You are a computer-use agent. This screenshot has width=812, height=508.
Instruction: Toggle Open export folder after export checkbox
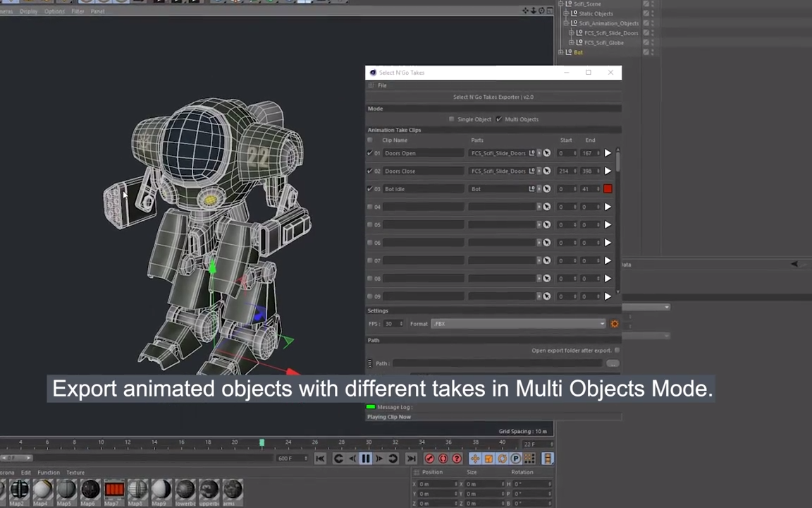[x=617, y=351]
